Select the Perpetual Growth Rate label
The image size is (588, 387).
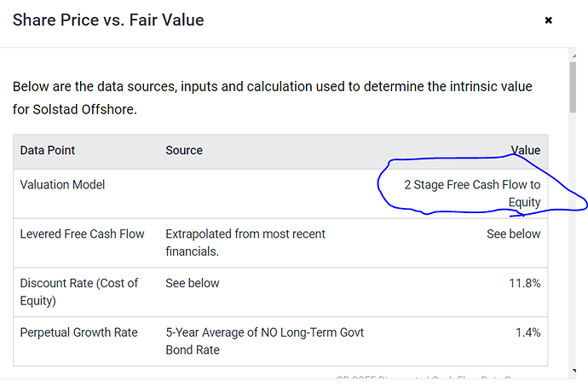78,332
